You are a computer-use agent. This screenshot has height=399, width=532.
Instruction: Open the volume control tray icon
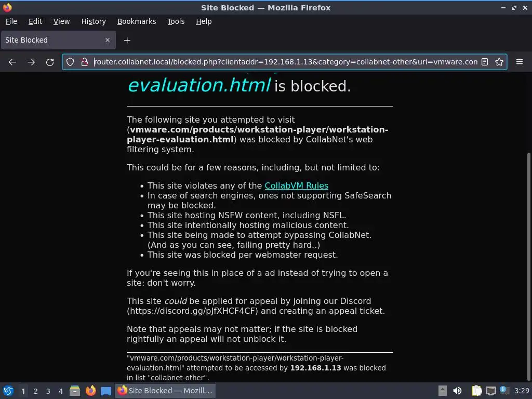(457, 391)
